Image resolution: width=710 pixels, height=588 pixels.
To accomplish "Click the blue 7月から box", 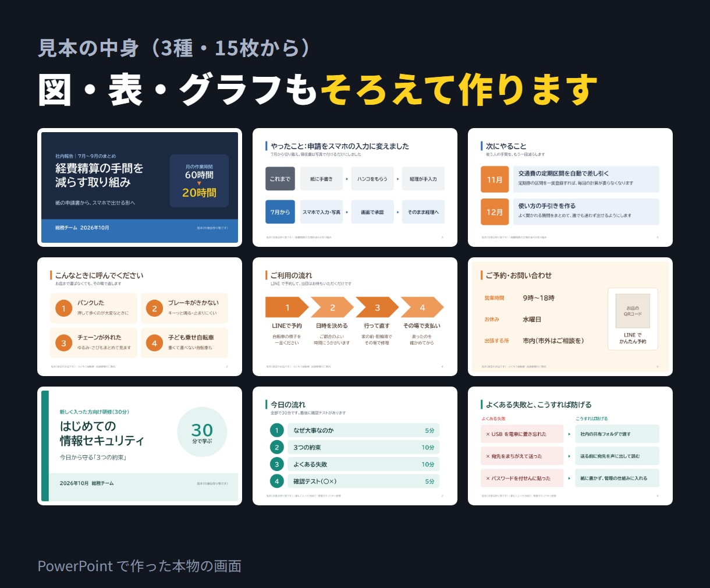I will pyautogui.click(x=280, y=212).
